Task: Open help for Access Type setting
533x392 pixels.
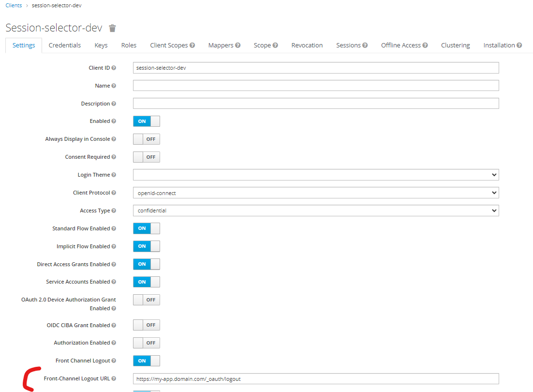Action: pos(115,211)
